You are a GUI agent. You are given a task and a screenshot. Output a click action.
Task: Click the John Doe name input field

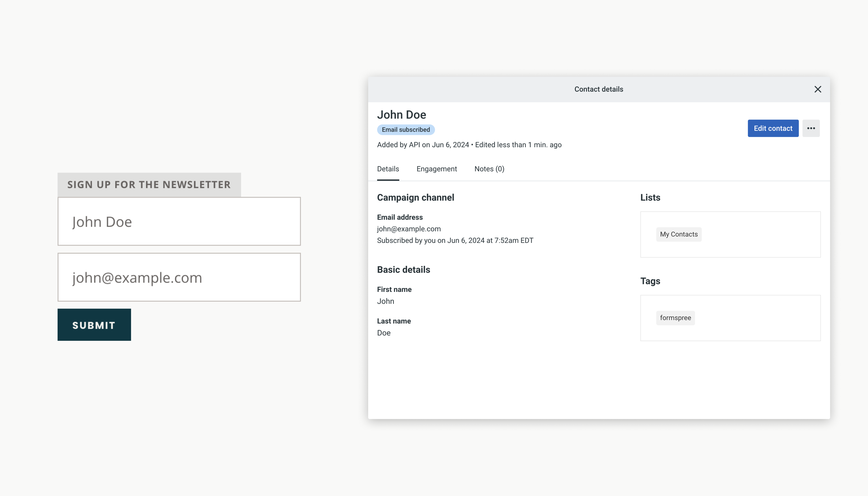[179, 221]
